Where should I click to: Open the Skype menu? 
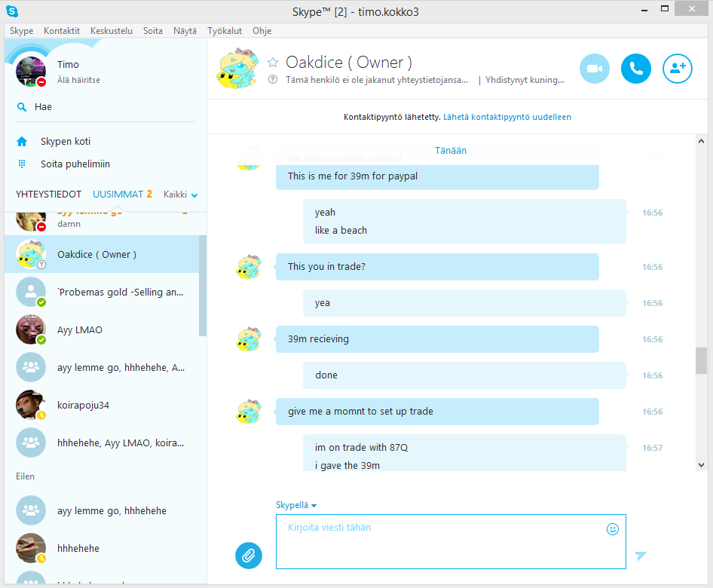(x=21, y=31)
